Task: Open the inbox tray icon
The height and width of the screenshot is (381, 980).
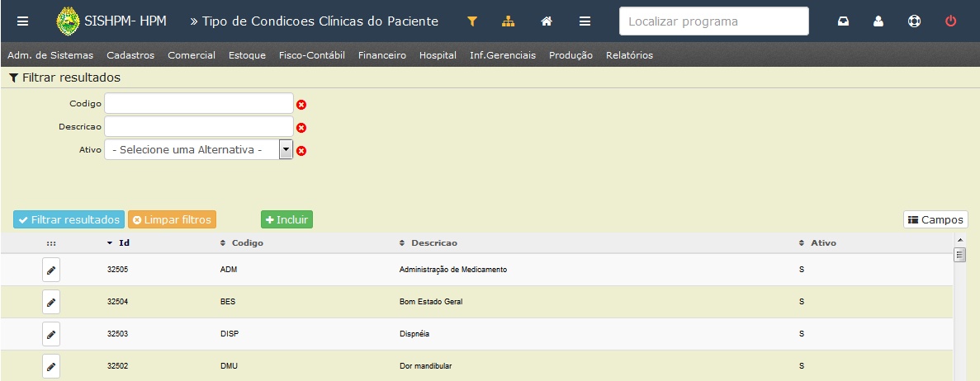Action: click(843, 21)
